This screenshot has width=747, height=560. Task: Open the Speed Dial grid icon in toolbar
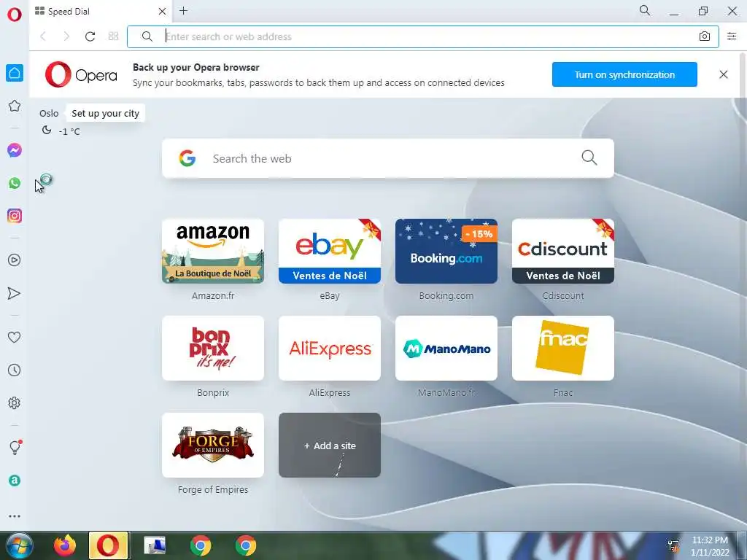[113, 36]
